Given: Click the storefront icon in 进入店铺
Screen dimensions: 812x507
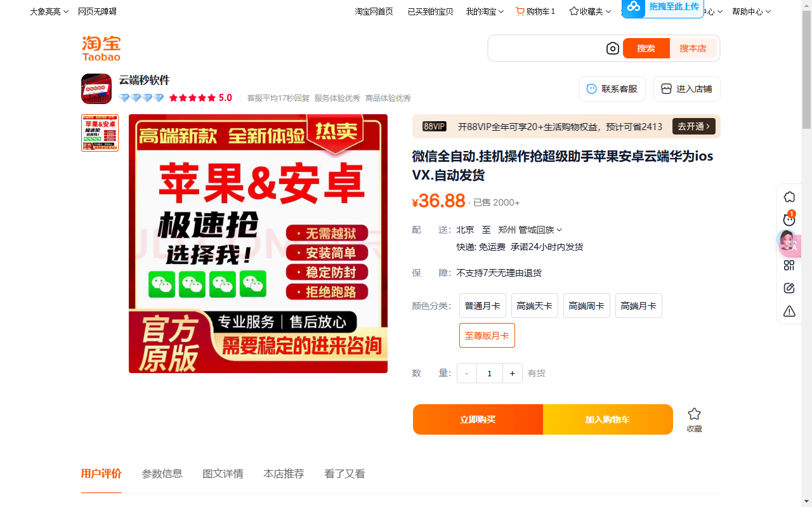Looking at the screenshot, I should pyautogui.click(x=666, y=89).
